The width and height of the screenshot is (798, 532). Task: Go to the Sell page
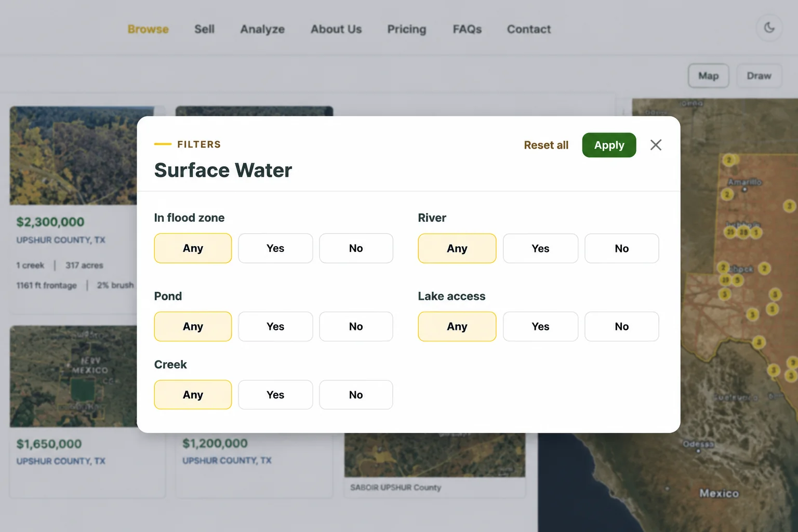(x=204, y=29)
